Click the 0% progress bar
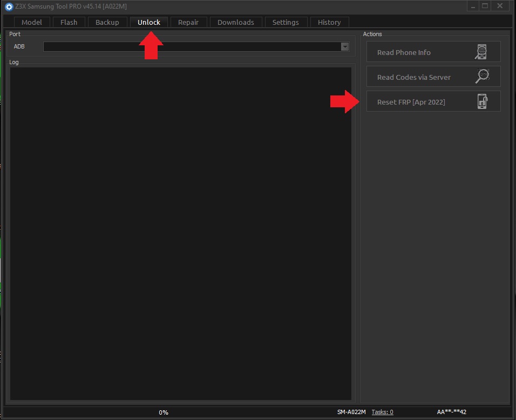Screen dimensions: 516x420 point(164,412)
